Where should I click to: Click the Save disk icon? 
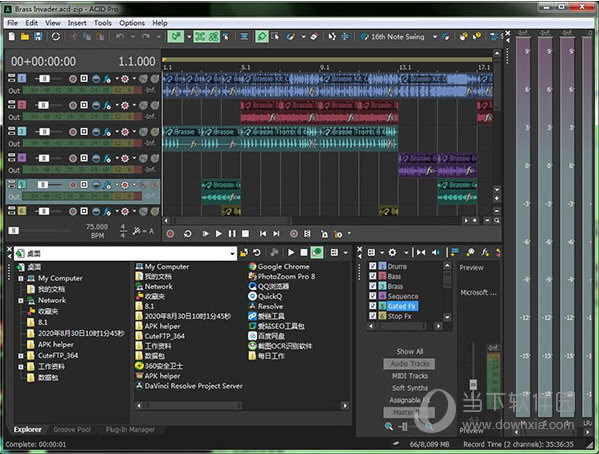(x=37, y=37)
